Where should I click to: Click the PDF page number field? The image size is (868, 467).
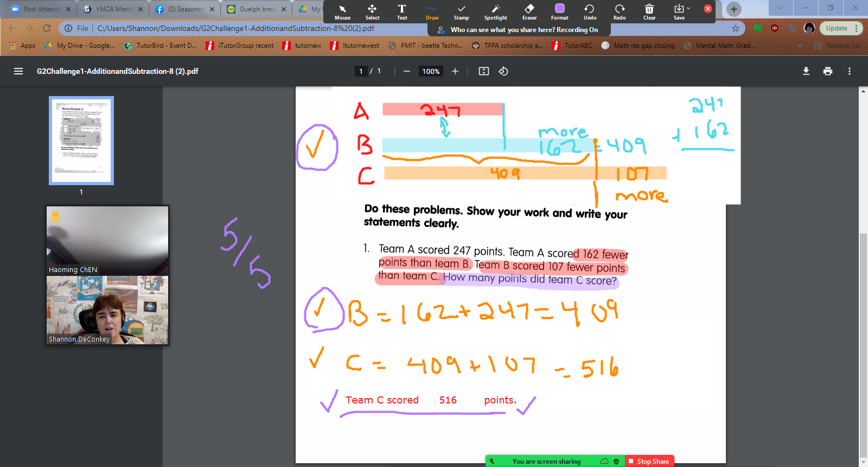(x=361, y=71)
